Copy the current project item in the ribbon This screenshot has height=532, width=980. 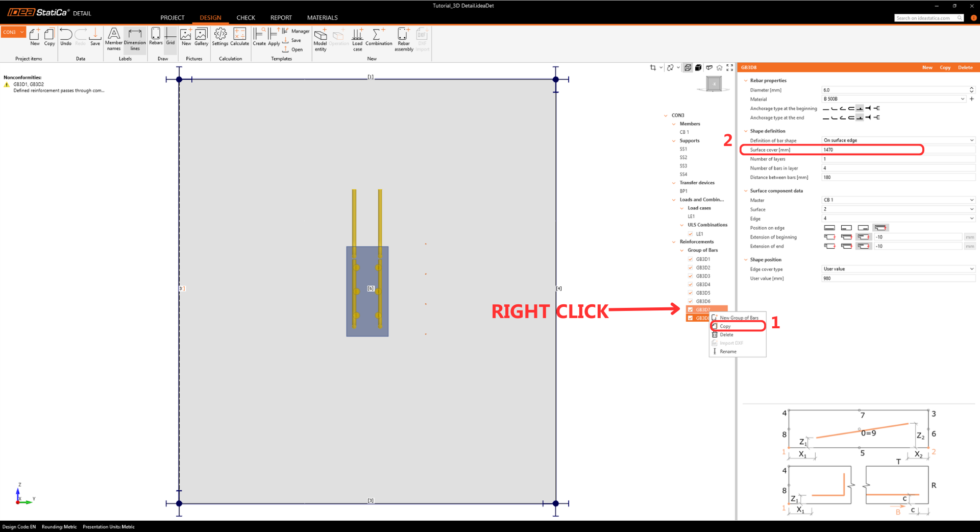[50, 37]
